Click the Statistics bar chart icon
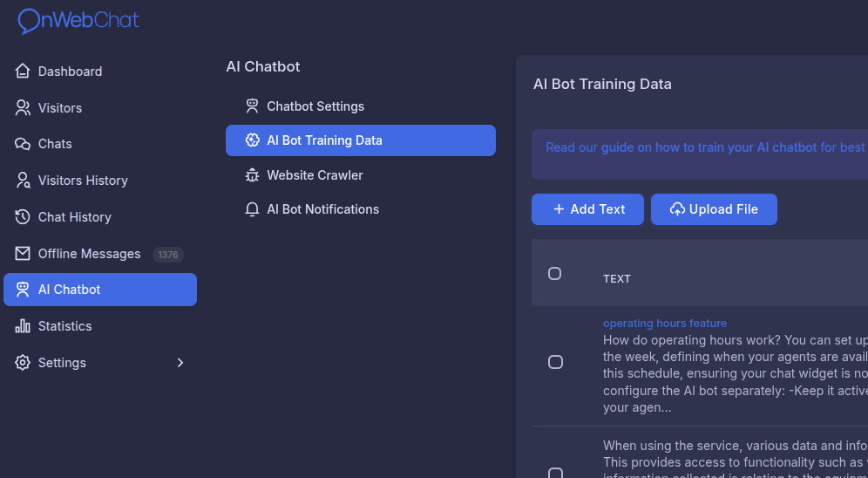Viewport: 868px width, 478px height. (x=23, y=326)
